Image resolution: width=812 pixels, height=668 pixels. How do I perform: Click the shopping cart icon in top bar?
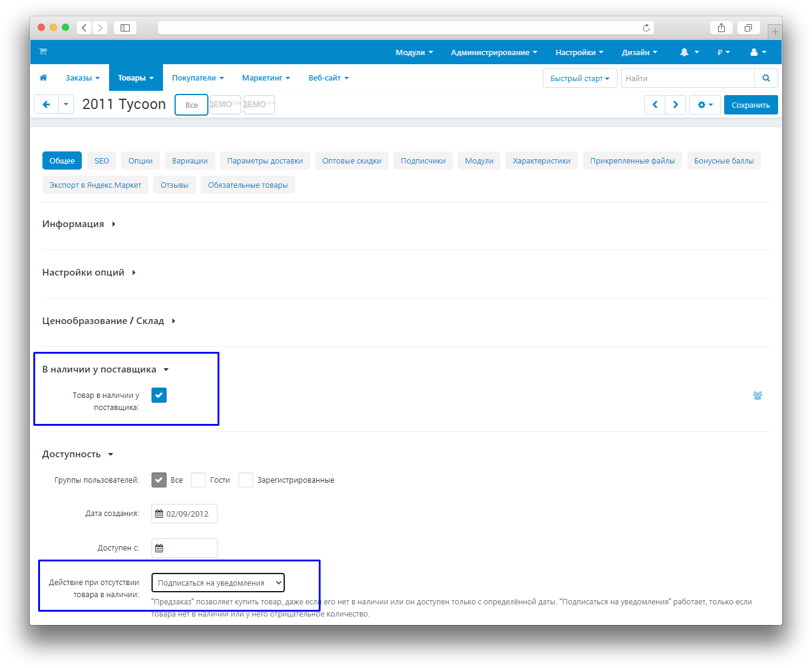coord(43,51)
